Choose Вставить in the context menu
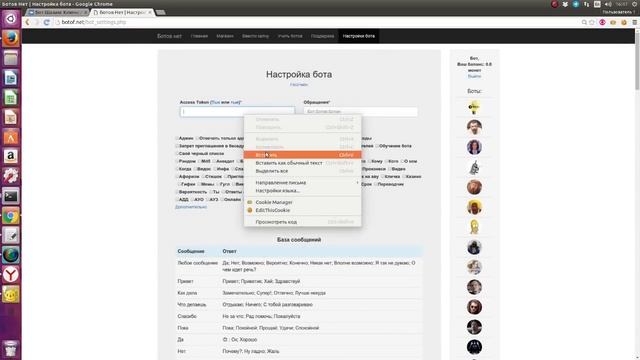This screenshot has height=360, width=640. coord(302,155)
